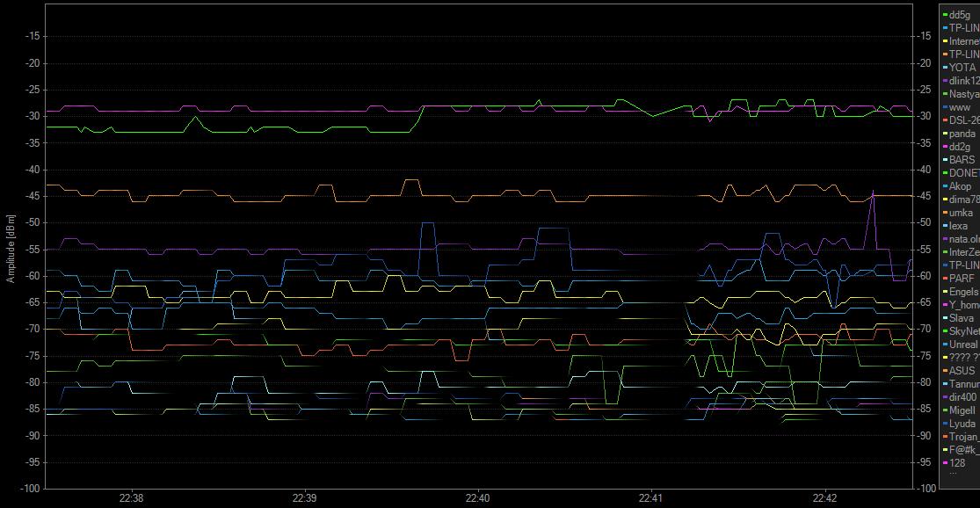This screenshot has height=508, width=980.
Task: Click the Trojan_ legend entry
Action: 962,437
